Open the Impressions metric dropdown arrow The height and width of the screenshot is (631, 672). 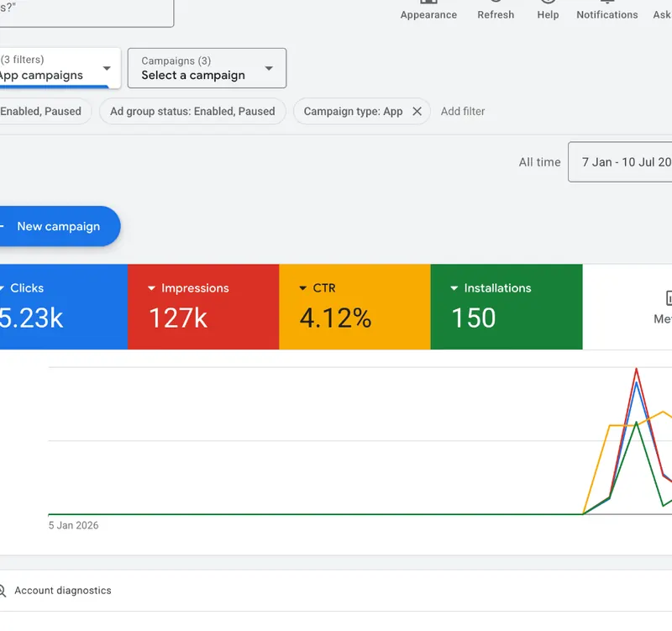(151, 288)
